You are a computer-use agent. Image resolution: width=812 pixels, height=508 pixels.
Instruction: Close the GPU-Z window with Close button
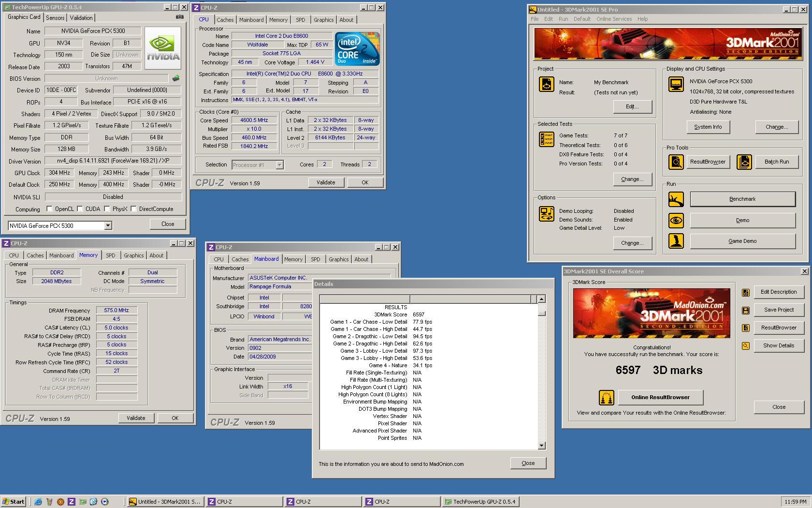pos(168,224)
